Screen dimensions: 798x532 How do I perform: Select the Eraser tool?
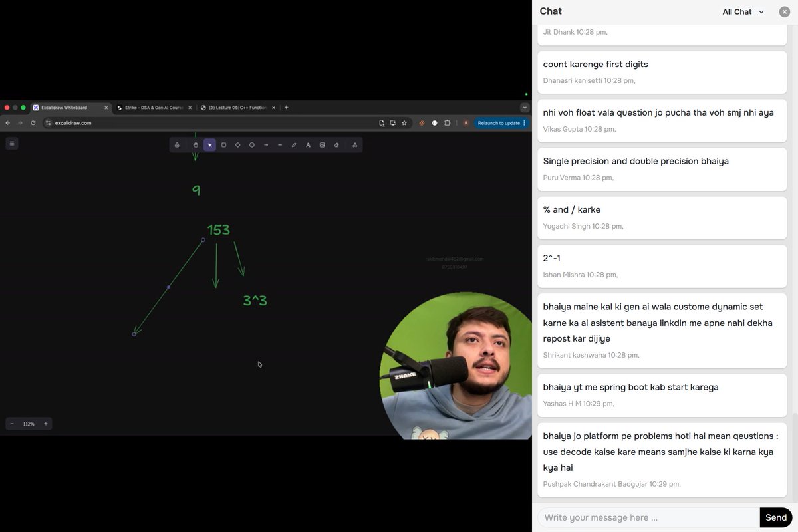[x=336, y=145]
